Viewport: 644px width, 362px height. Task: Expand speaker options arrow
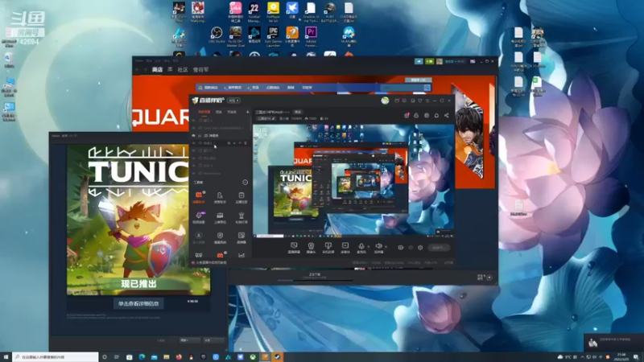coord(386,247)
